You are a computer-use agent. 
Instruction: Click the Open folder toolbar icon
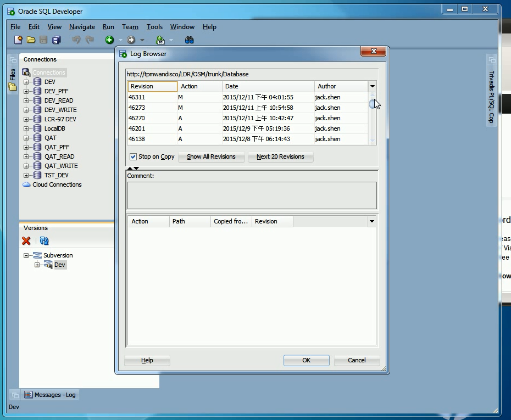[31, 40]
